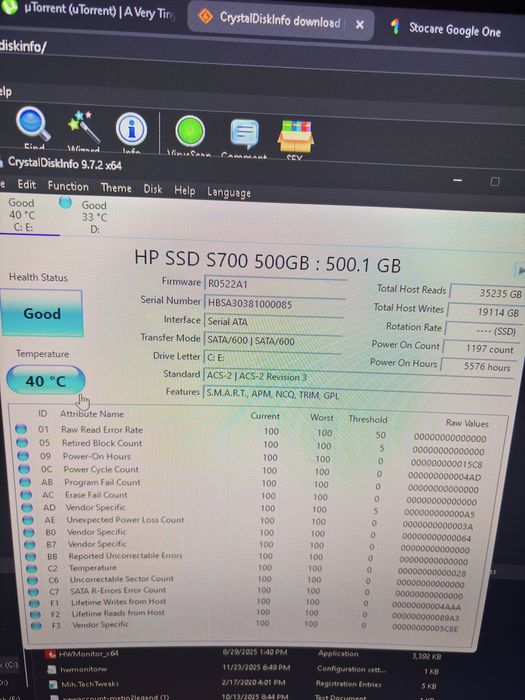The height and width of the screenshot is (700, 525).
Task: Switch to the µTorrent browser tab
Action: coord(89,11)
